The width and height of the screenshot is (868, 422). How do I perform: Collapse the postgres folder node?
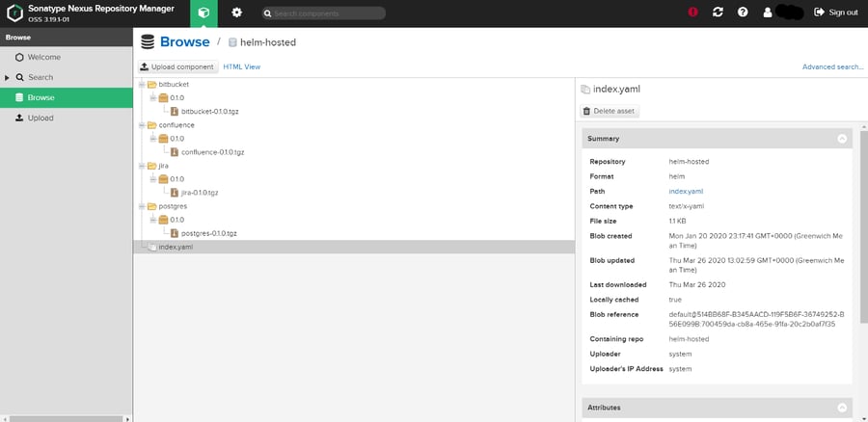pos(142,206)
